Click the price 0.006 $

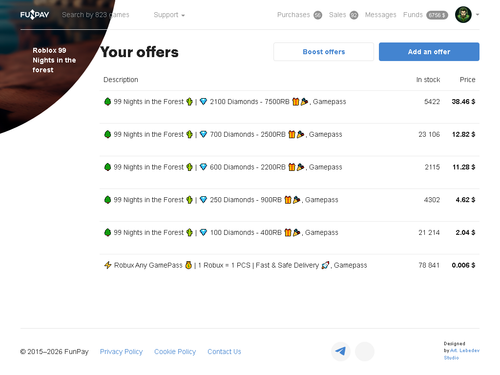(x=463, y=265)
